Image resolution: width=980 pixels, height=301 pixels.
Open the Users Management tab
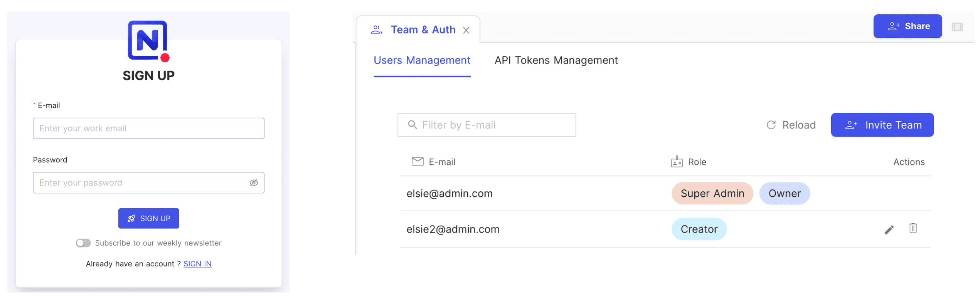point(422,60)
